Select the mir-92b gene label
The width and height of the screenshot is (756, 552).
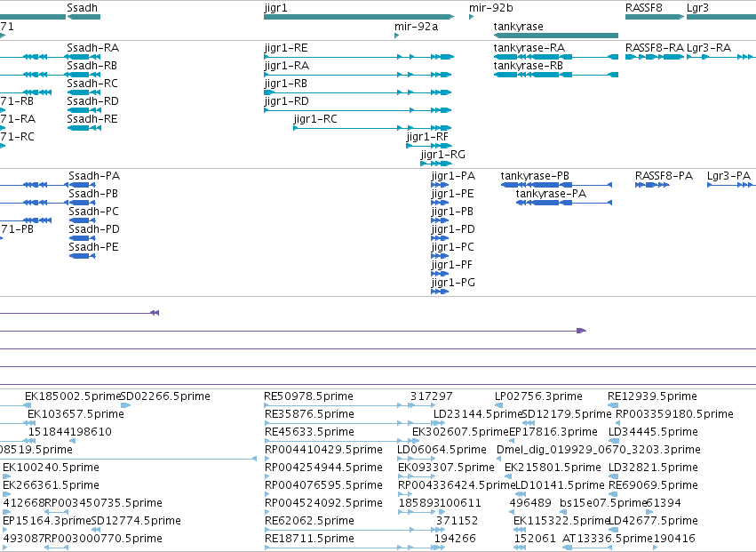[490, 8]
